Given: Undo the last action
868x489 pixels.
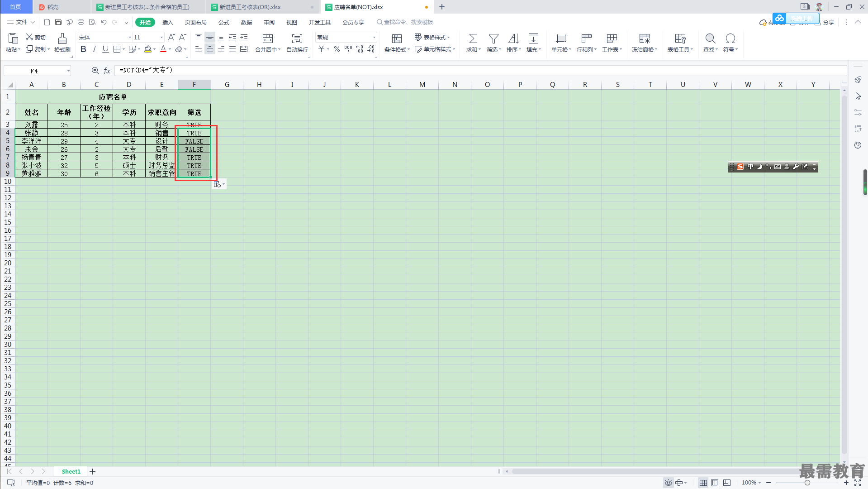Looking at the screenshot, I should pyautogui.click(x=104, y=22).
